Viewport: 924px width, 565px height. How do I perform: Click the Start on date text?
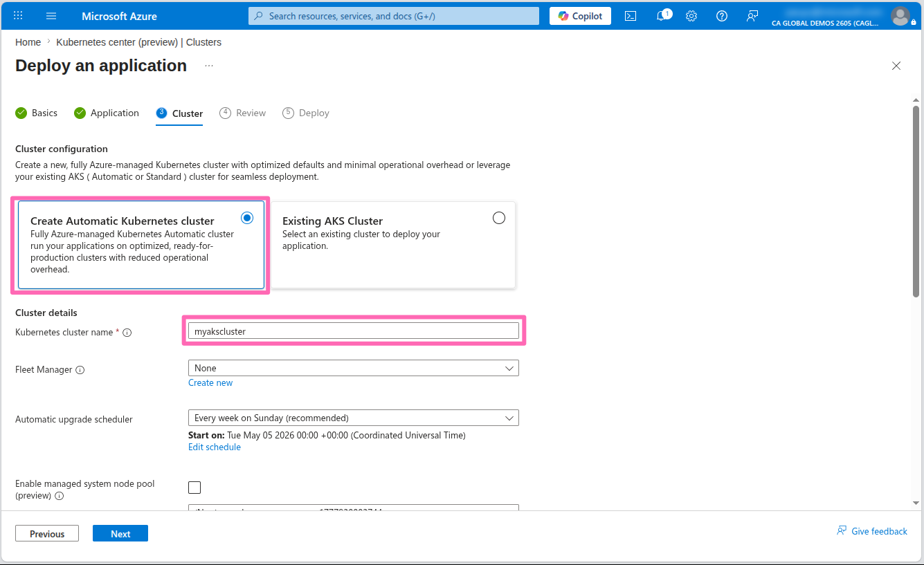(327, 435)
